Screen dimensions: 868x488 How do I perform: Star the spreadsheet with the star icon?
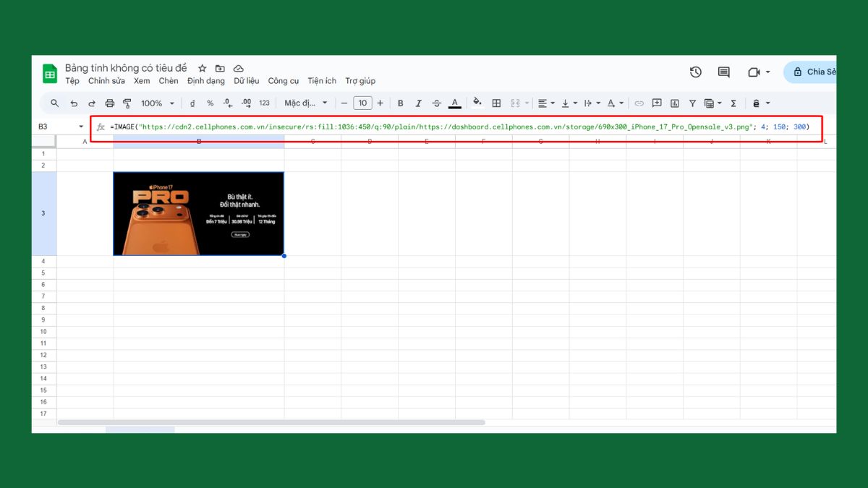(203, 67)
